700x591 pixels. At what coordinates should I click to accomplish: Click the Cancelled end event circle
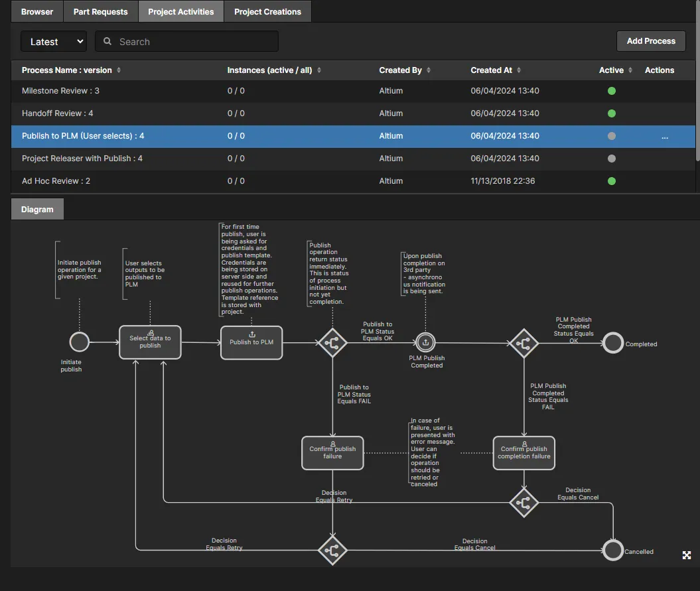tap(613, 551)
